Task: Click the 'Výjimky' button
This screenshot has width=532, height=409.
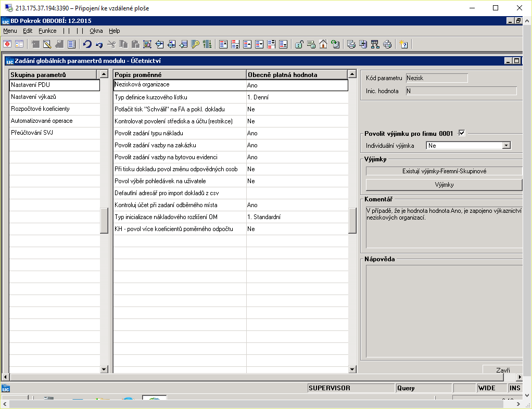Action: tap(444, 185)
